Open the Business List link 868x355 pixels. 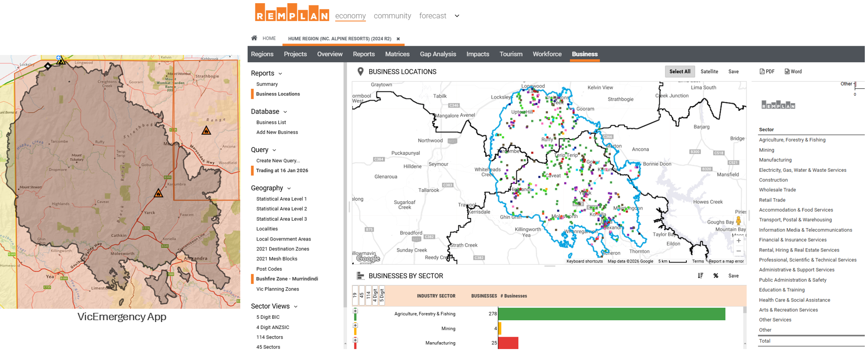click(271, 122)
